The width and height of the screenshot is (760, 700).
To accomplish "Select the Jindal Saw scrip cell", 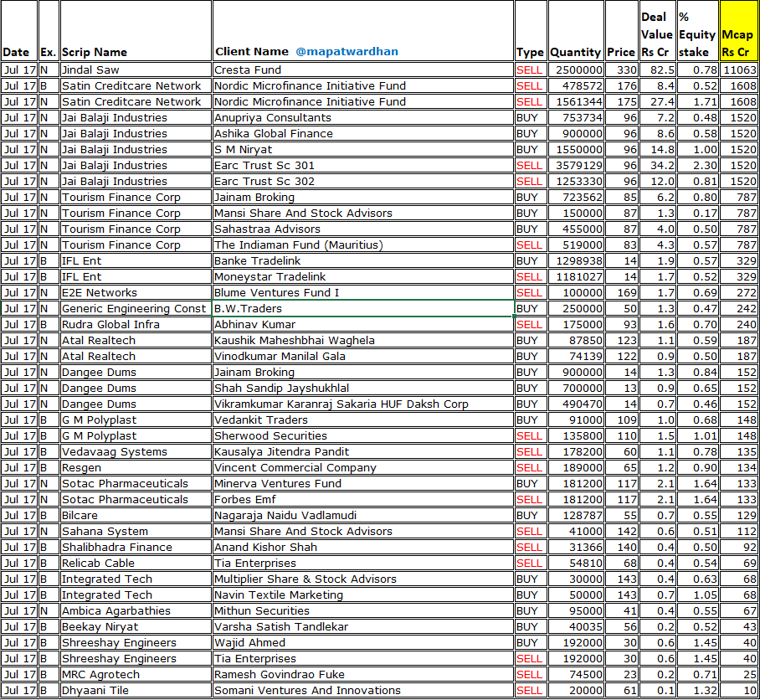I will 136,69.
